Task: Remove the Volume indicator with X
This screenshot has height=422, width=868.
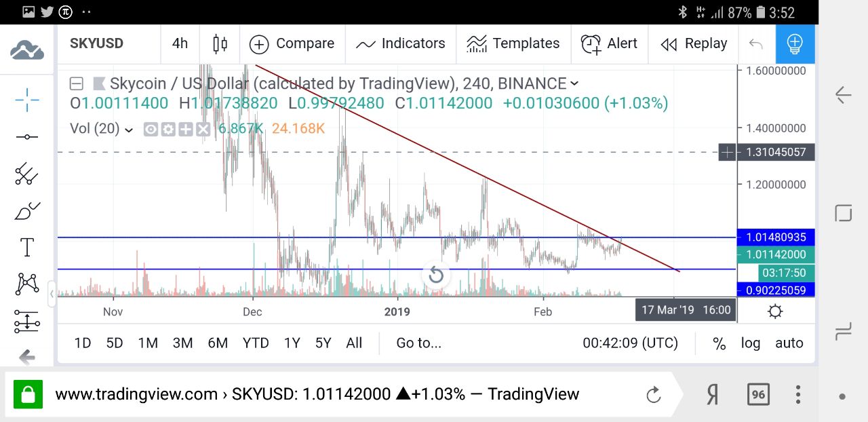Action: tap(203, 129)
